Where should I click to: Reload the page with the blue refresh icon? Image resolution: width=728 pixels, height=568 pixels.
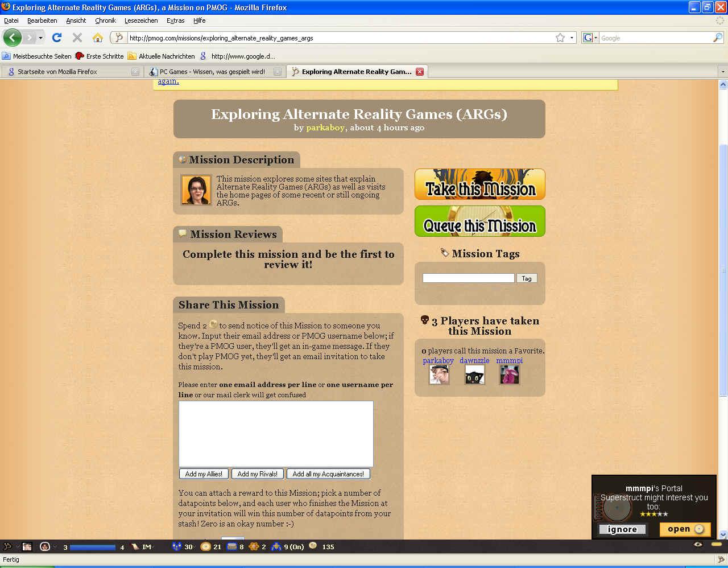(57, 38)
